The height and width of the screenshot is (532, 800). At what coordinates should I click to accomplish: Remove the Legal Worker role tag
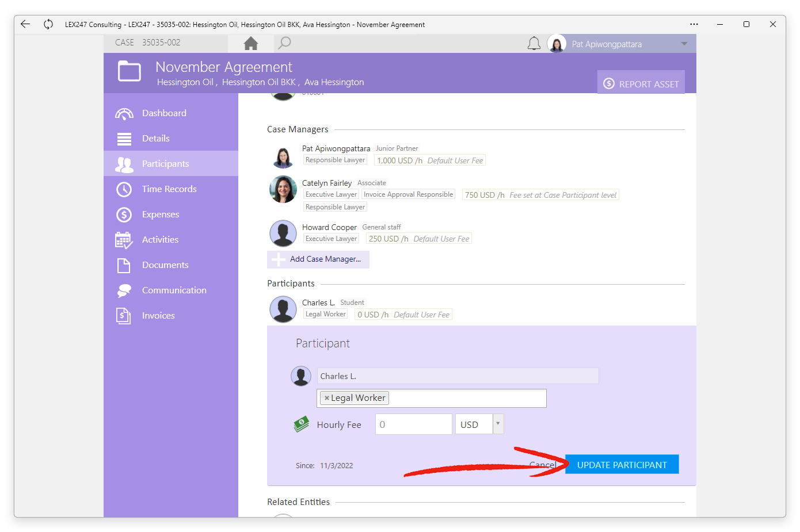327,398
